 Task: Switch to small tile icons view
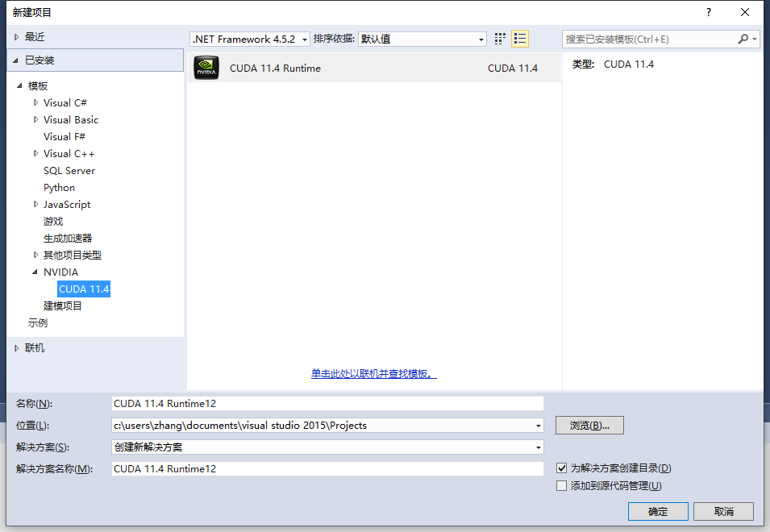click(x=499, y=38)
